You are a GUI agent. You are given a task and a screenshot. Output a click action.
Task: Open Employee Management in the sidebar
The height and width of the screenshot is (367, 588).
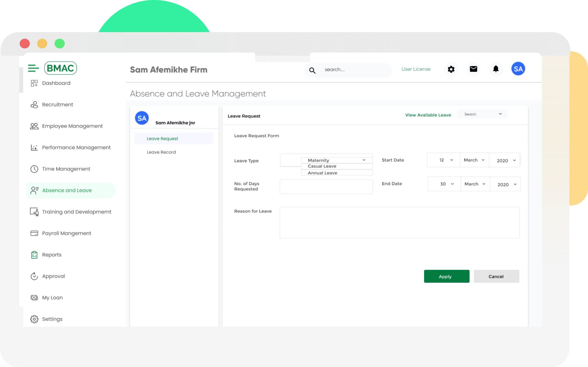[72, 126]
